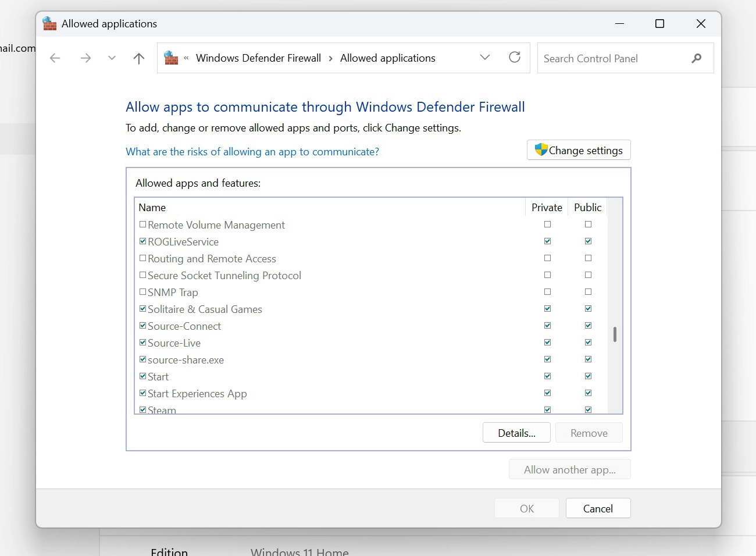Click the Back navigation arrow

click(x=55, y=58)
